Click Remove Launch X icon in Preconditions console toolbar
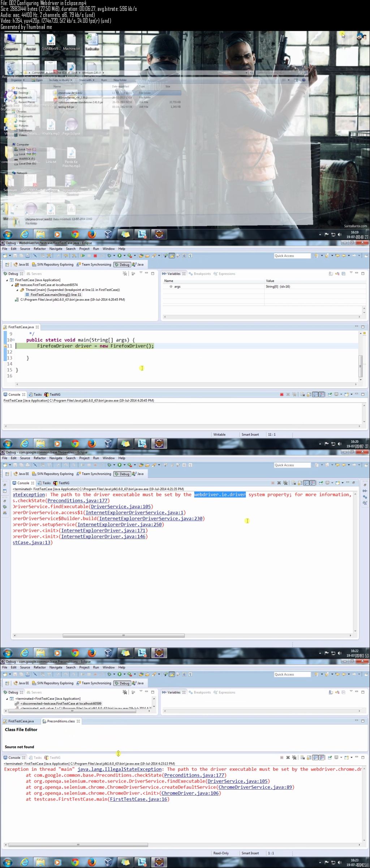 point(288,757)
